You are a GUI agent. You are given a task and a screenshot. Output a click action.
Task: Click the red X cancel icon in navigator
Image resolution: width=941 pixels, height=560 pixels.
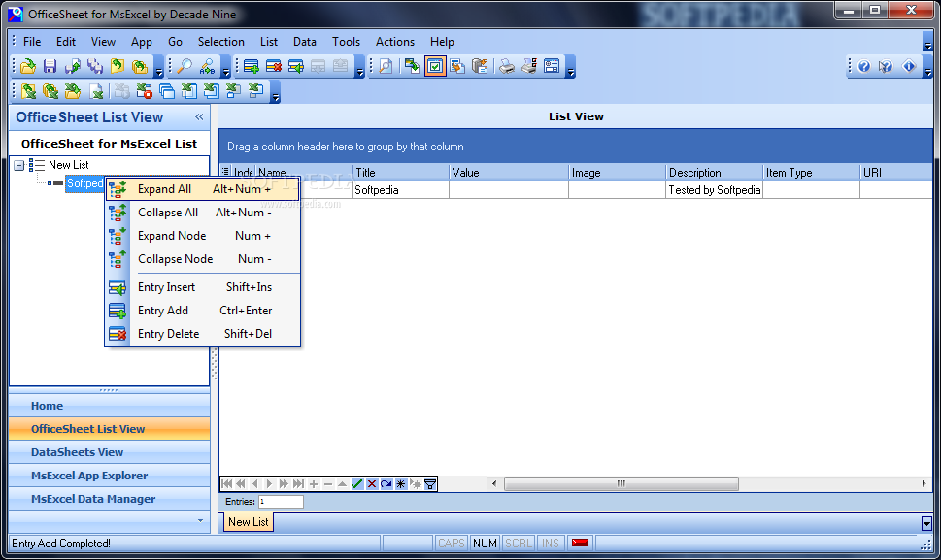[372, 484]
